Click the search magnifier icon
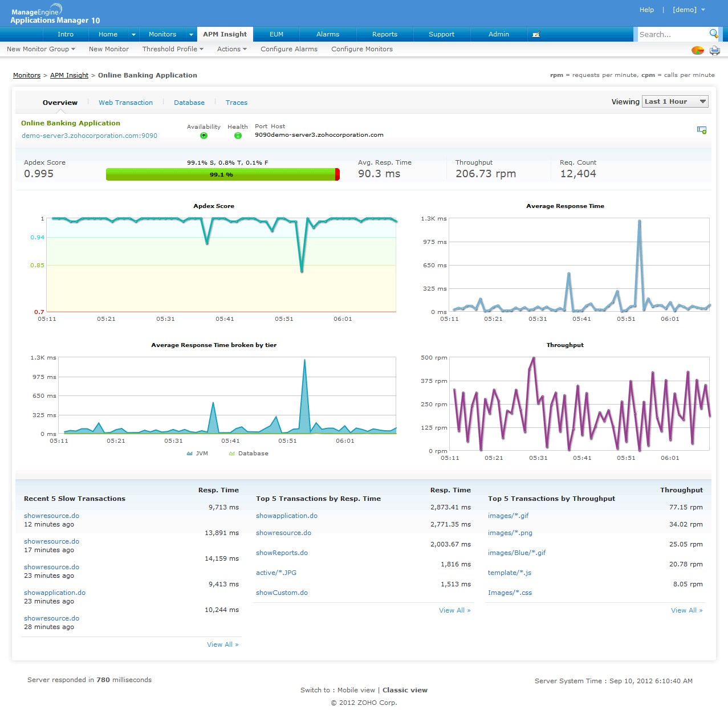Screen dimensions: 728x710 coord(713,34)
